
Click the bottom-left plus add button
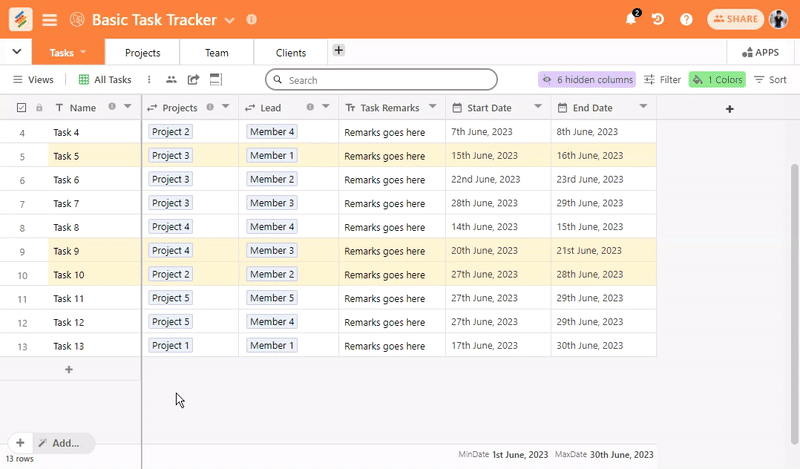click(x=20, y=443)
